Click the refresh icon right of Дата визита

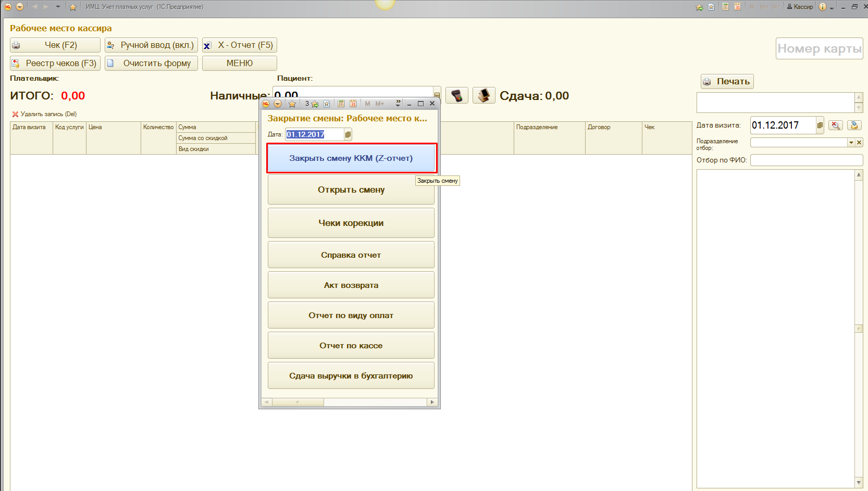[854, 125]
